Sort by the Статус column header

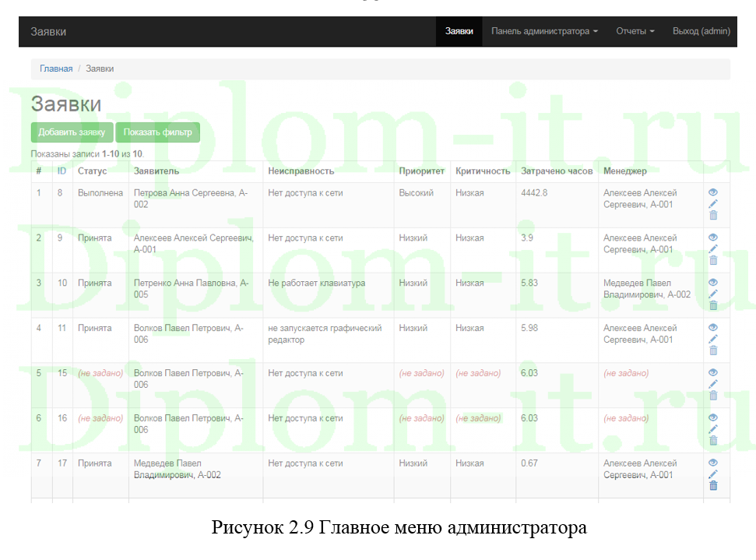tap(92, 171)
